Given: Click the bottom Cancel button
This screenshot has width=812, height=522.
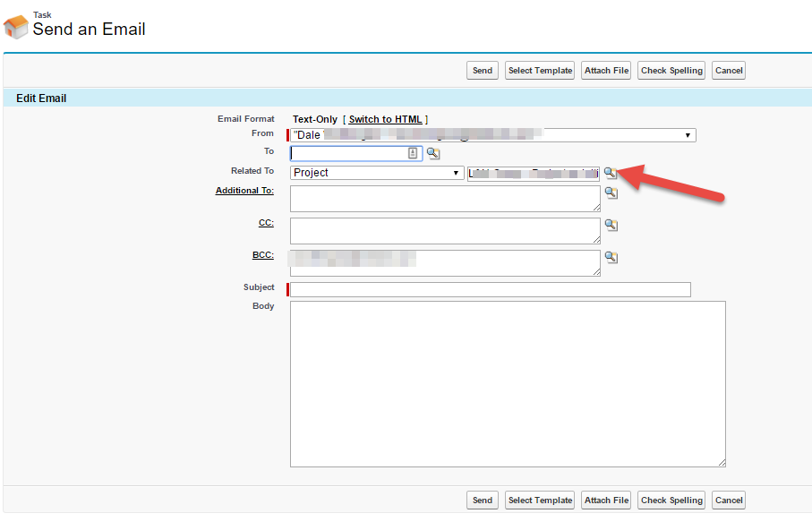Looking at the screenshot, I should (729, 501).
